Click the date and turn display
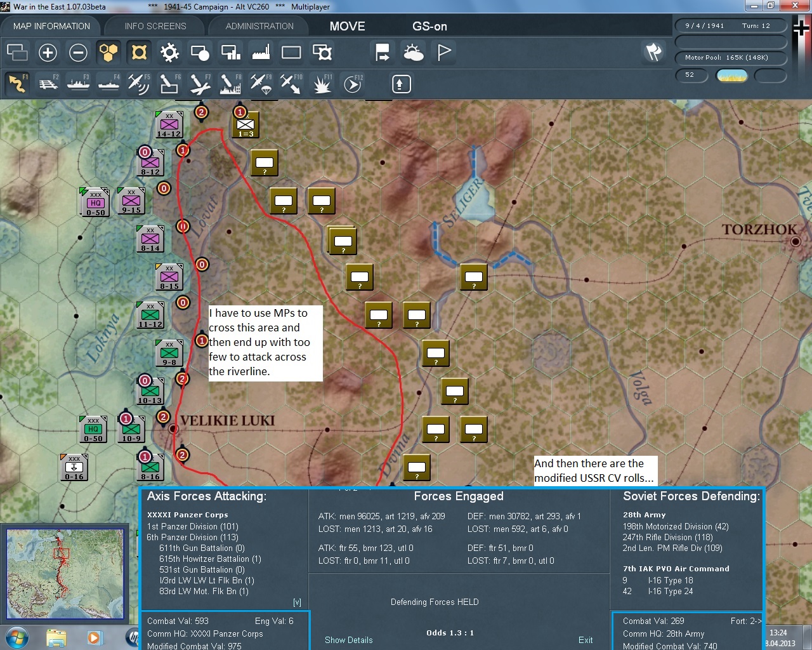The image size is (812, 650). (x=730, y=26)
